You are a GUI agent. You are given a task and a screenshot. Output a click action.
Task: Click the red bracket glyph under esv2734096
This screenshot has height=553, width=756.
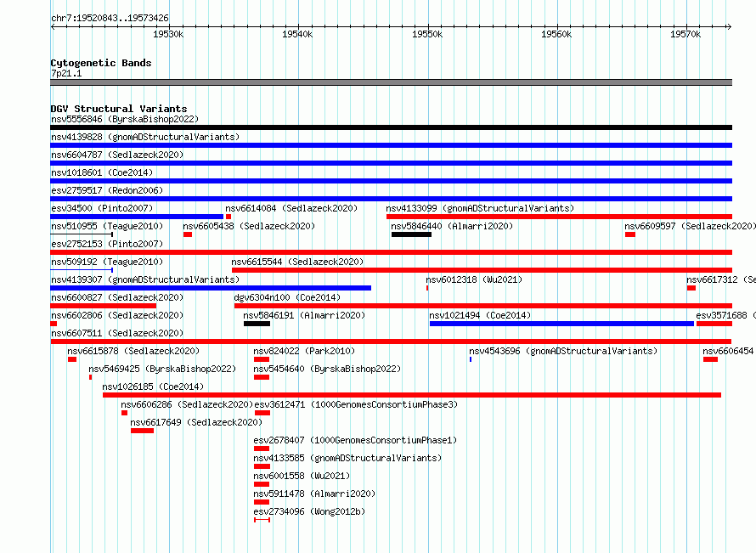click(262, 520)
